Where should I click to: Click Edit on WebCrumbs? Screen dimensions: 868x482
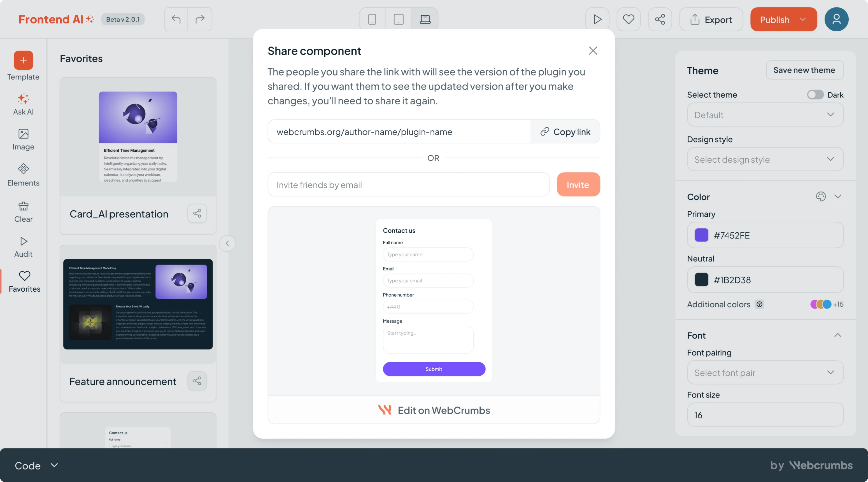point(434,410)
